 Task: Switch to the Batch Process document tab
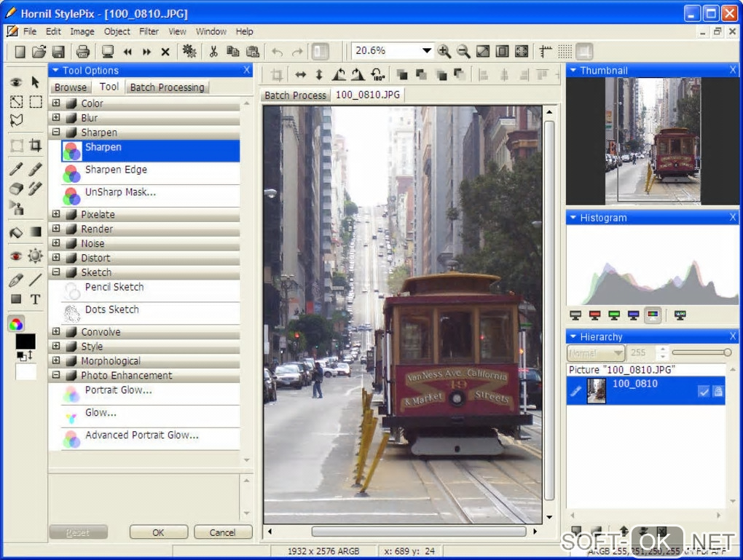(295, 95)
